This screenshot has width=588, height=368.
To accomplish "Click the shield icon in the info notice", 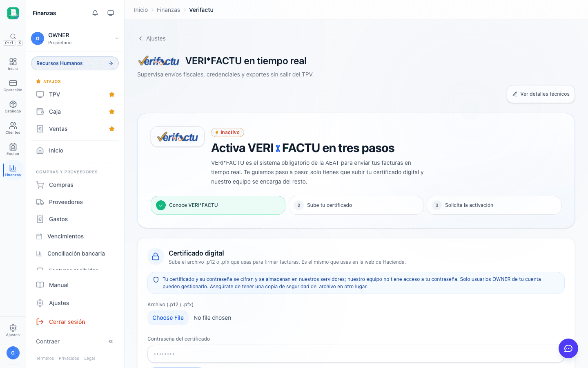I will (156, 280).
